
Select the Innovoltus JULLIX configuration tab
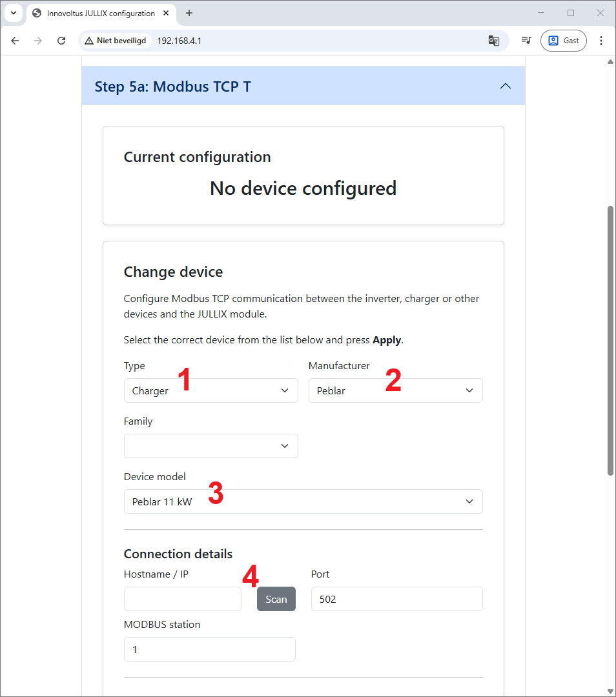point(100,13)
